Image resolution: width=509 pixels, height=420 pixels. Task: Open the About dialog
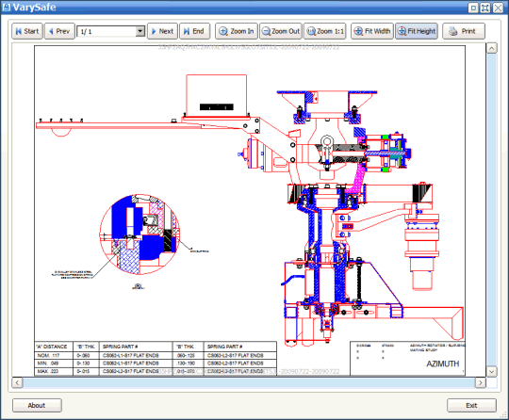coord(37,406)
